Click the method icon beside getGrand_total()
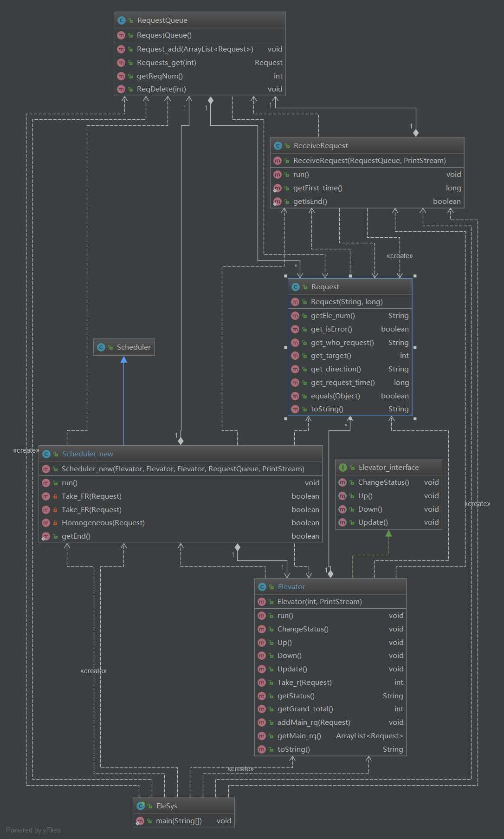504x839 pixels. coord(262,709)
